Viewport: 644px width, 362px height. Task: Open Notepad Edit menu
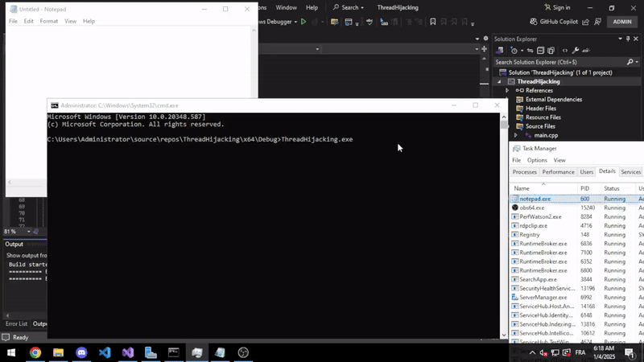click(28, 21)
